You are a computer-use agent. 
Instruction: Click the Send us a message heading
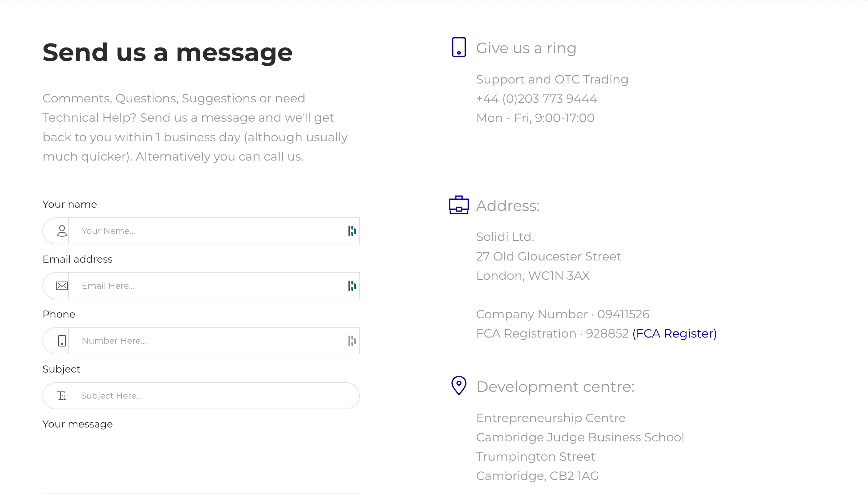(168, 52)
